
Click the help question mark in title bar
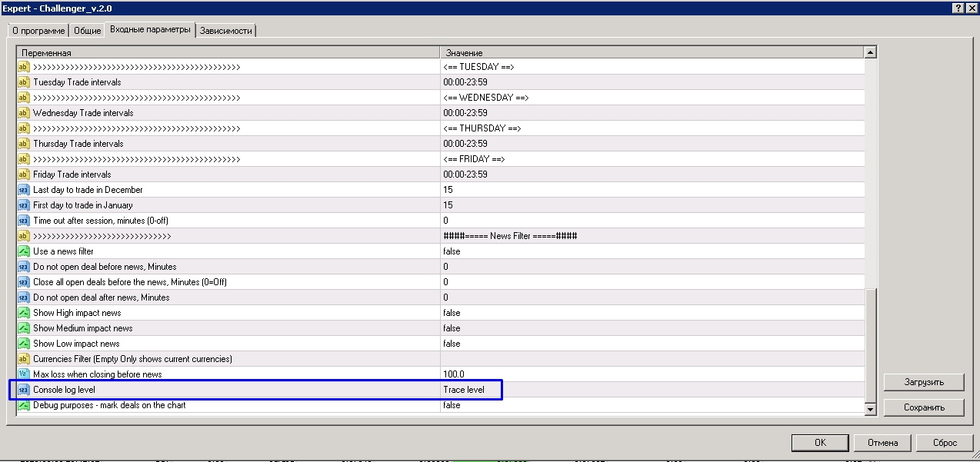958,7
